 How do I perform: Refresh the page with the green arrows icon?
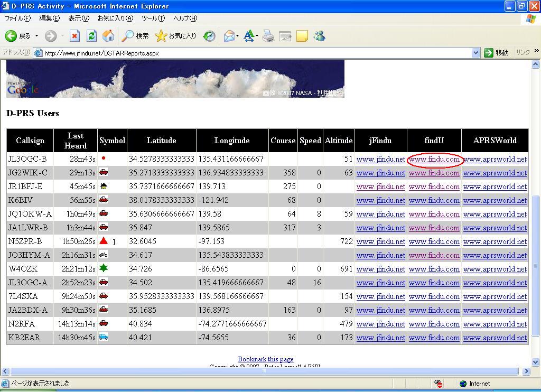[91, 35]
